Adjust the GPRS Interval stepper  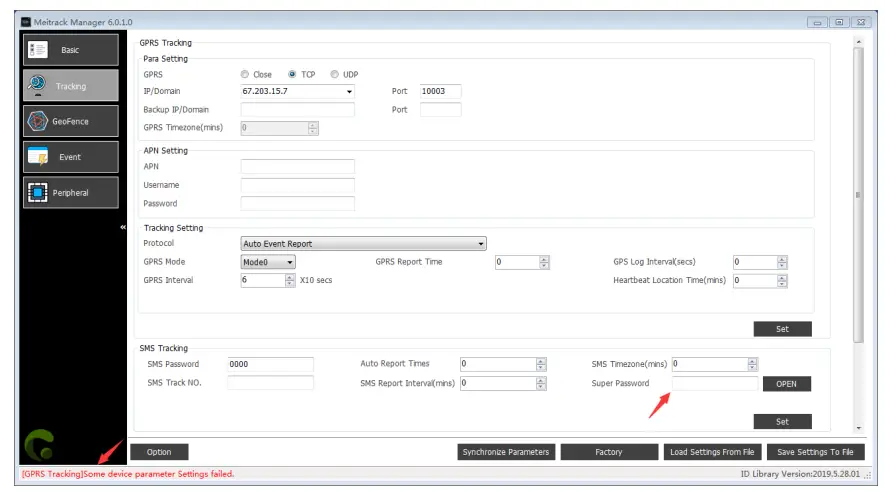point(290,280)
